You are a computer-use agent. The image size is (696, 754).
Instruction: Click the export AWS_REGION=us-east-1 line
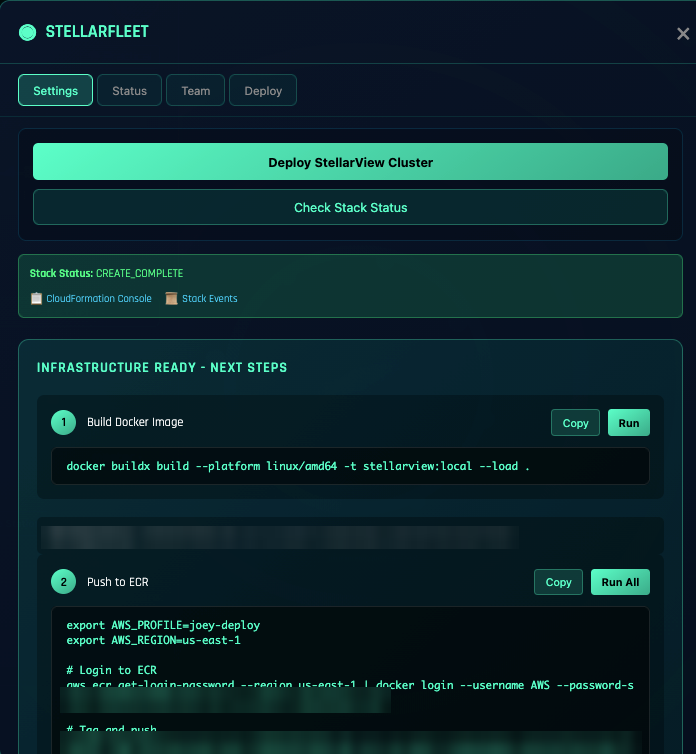tap(153, 640)
